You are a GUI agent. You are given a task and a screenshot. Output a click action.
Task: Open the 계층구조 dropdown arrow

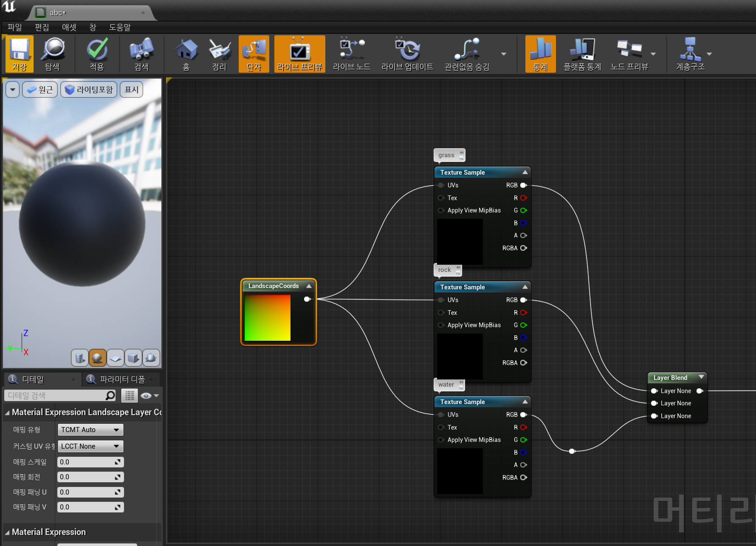(x=709, y=54)
